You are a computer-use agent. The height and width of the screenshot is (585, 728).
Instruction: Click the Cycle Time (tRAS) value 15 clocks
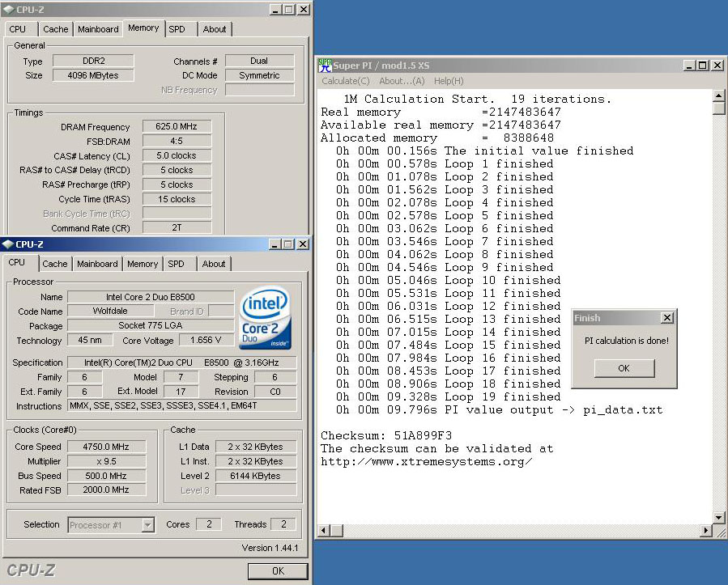(177, 199)
